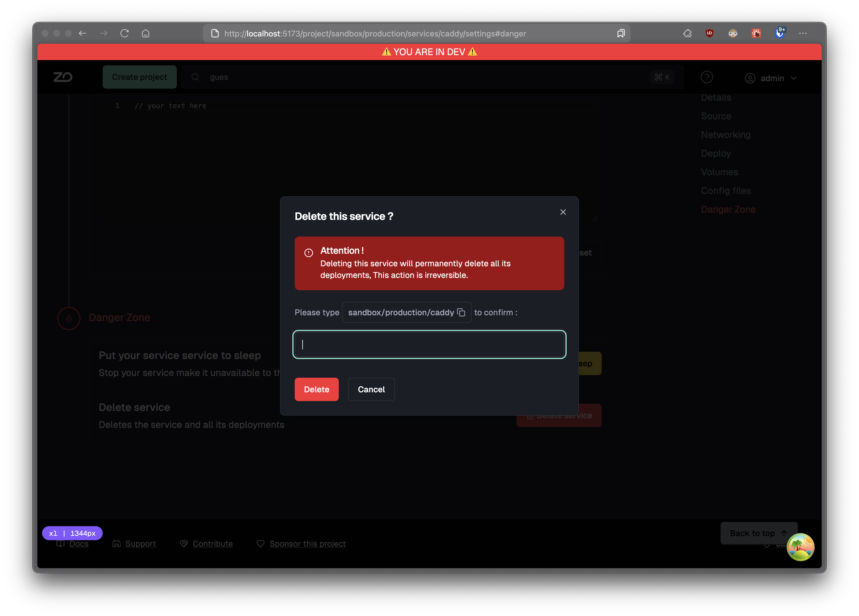Click the browser address bar URL
The height and width of the screenshot is (616, 859).
(x=375, y=33)
